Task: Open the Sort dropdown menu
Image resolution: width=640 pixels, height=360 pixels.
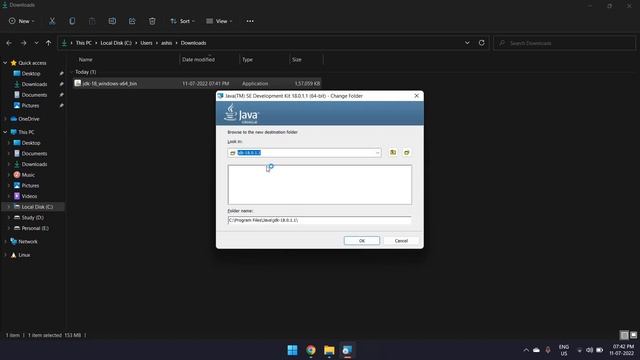Action: tap(182, 21)
